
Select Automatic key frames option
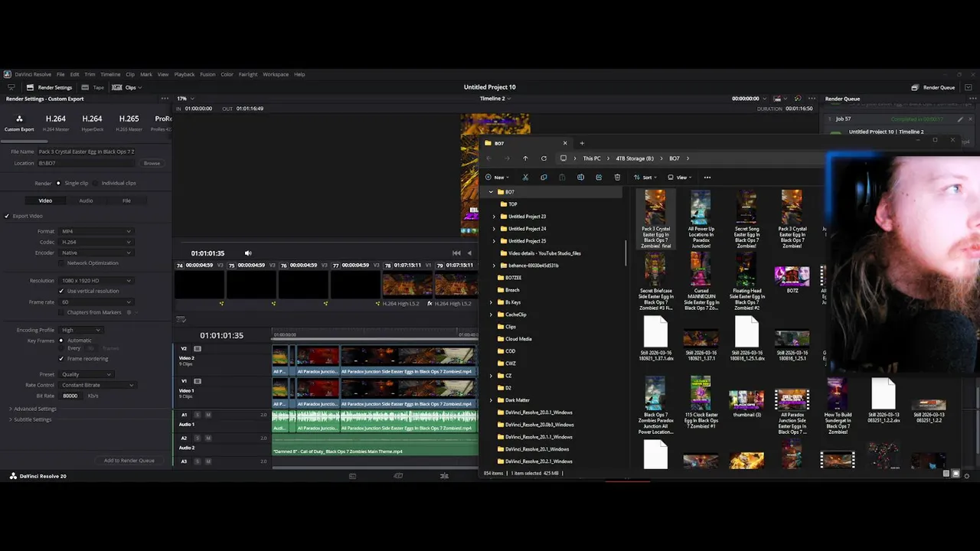pos(61,341)
